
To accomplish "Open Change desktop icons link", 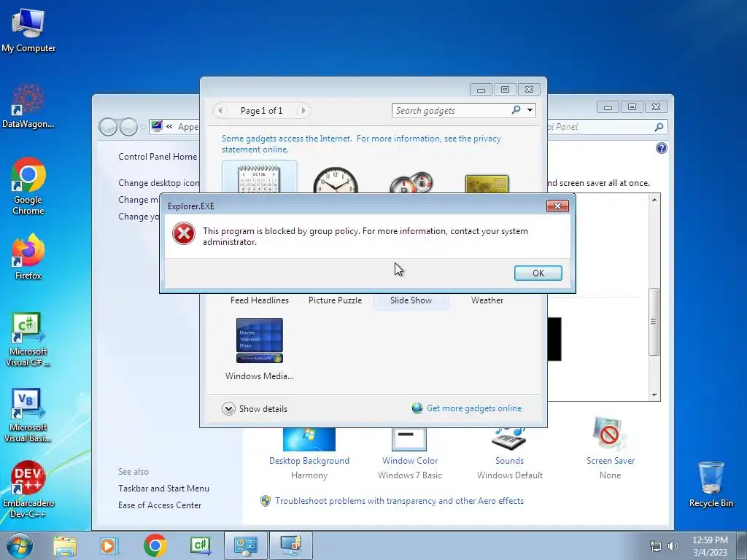I will [158, 183].
